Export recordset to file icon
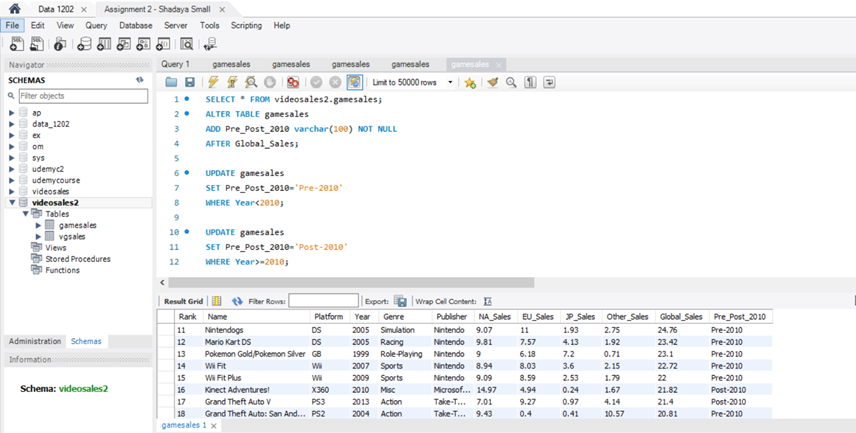 click(400, 301)
